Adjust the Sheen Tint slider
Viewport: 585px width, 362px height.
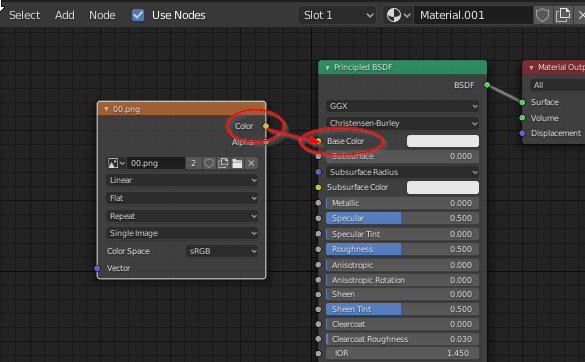click(x=402, y=309)
